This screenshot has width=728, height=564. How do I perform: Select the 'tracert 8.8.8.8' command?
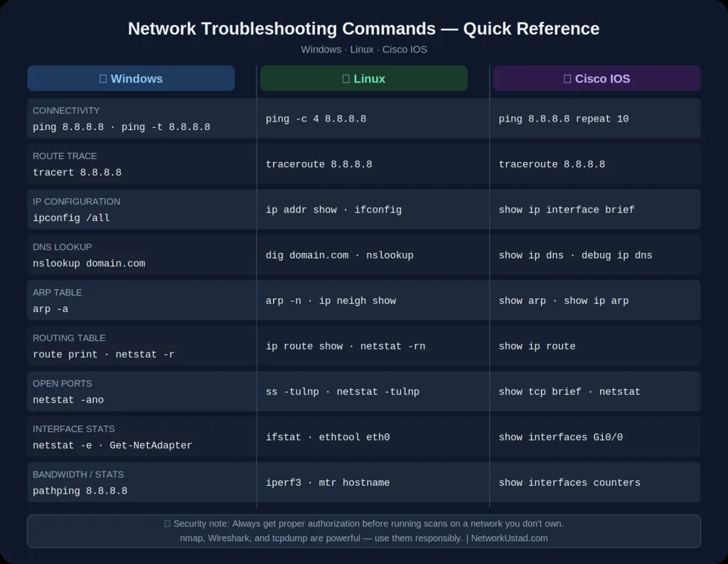pyautogui.click(x=77, y=172)
